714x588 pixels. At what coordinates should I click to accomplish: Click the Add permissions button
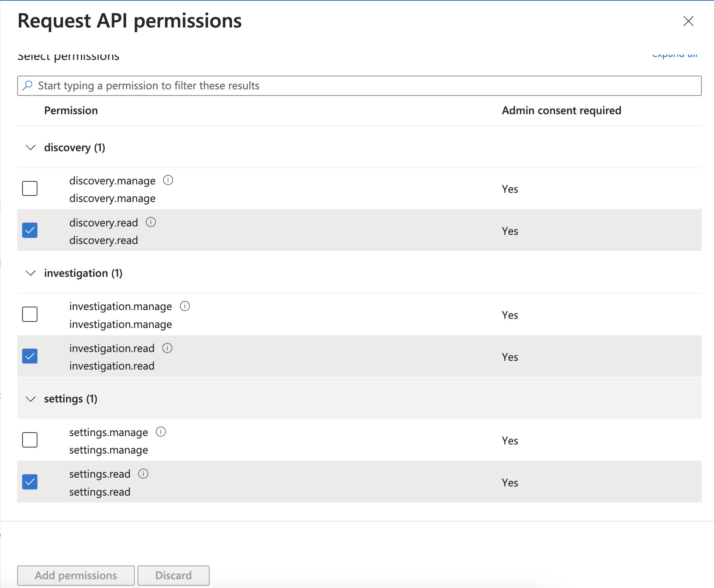76,575
